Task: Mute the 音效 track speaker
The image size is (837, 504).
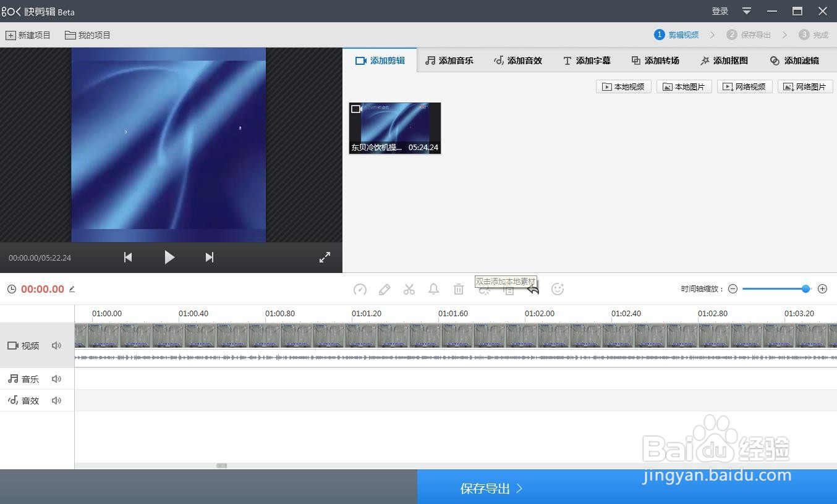Action: click(57, 401)
